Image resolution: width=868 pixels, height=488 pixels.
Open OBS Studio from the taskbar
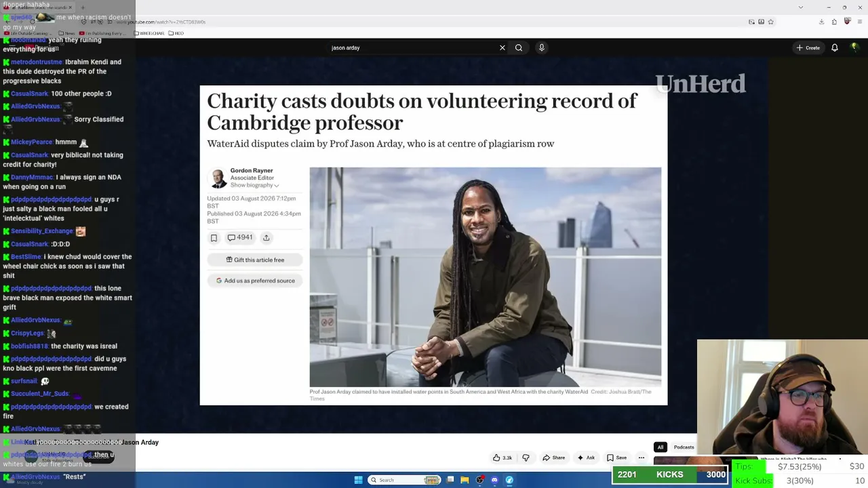point(480,480)
